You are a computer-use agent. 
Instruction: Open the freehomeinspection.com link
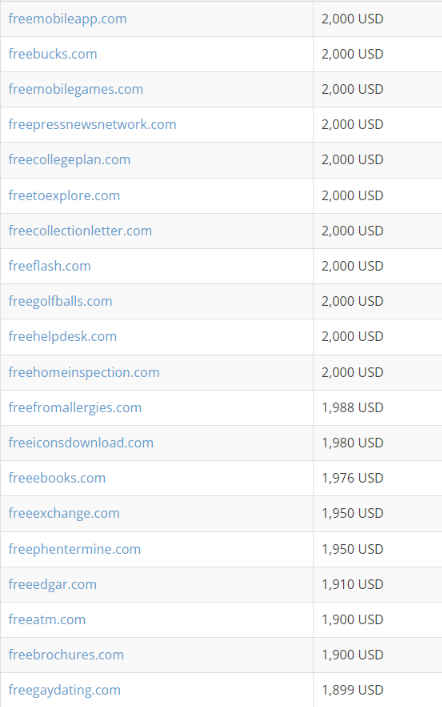[84, 372]
